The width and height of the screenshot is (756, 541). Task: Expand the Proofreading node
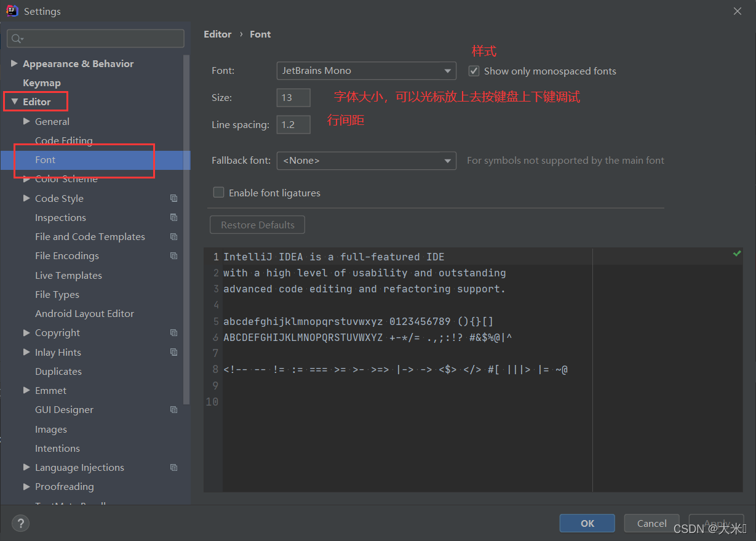point(26,486)
